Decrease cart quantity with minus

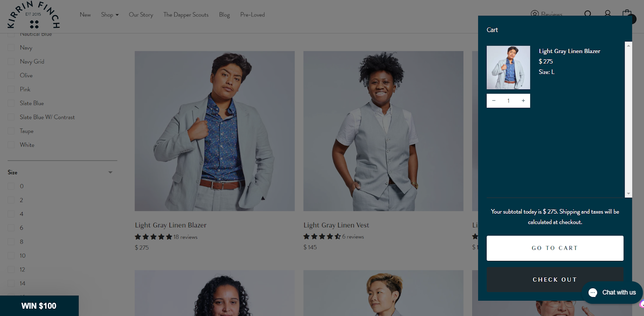pyautogui.click(x=494, y=101)
